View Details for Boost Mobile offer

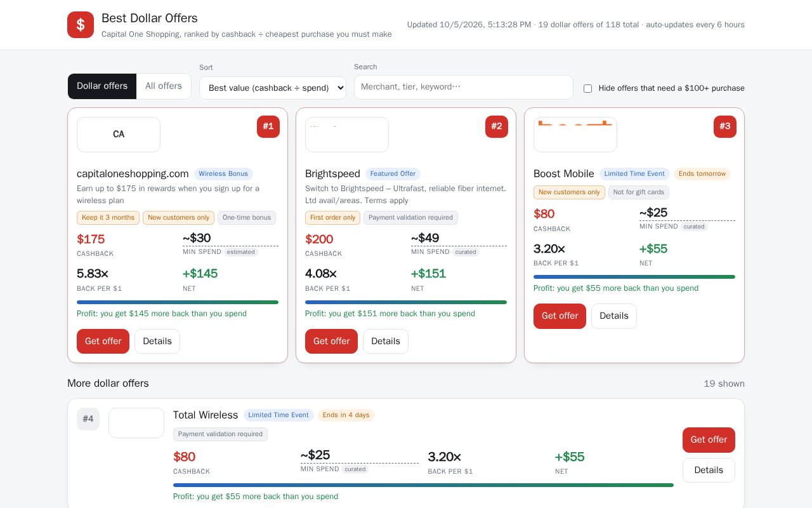[x=614, y=316]
